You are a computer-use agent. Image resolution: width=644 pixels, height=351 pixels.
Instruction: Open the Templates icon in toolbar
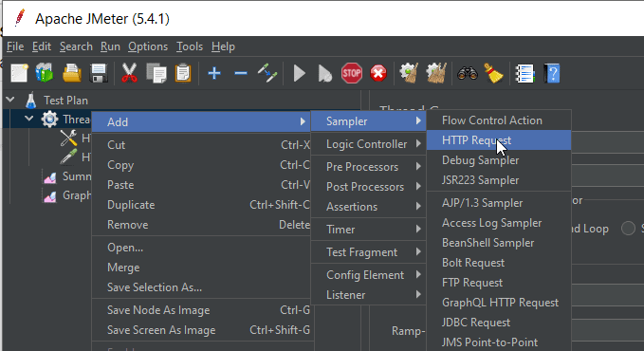click(45, 74)
